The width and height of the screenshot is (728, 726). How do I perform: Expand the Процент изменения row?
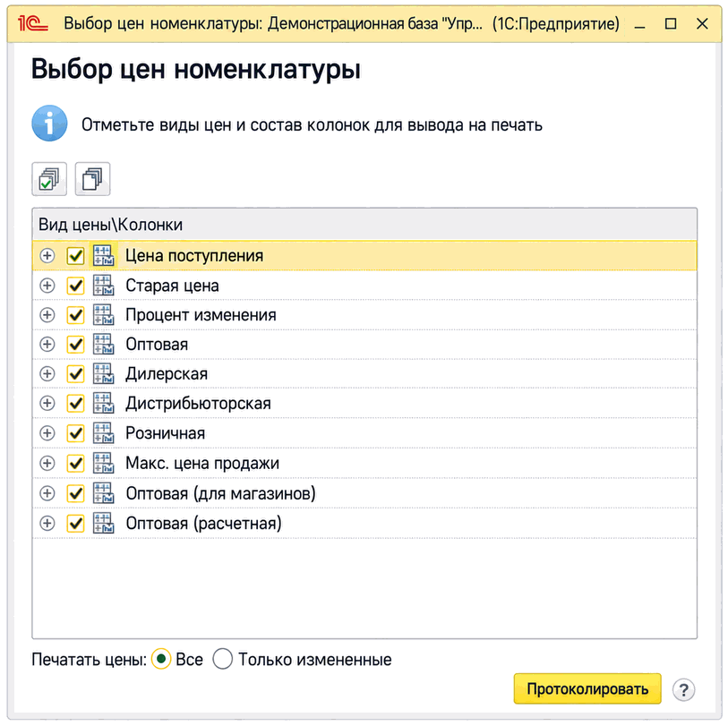(47, 315)
